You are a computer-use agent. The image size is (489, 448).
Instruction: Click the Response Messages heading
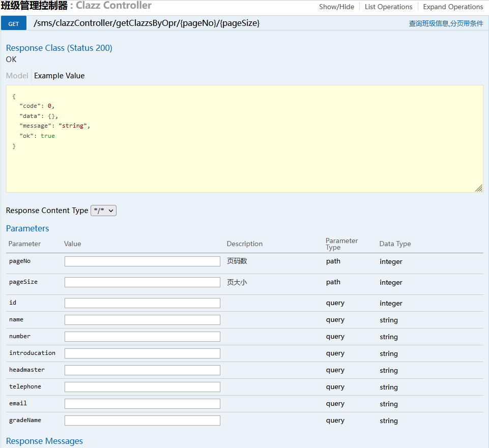[44, 441]
